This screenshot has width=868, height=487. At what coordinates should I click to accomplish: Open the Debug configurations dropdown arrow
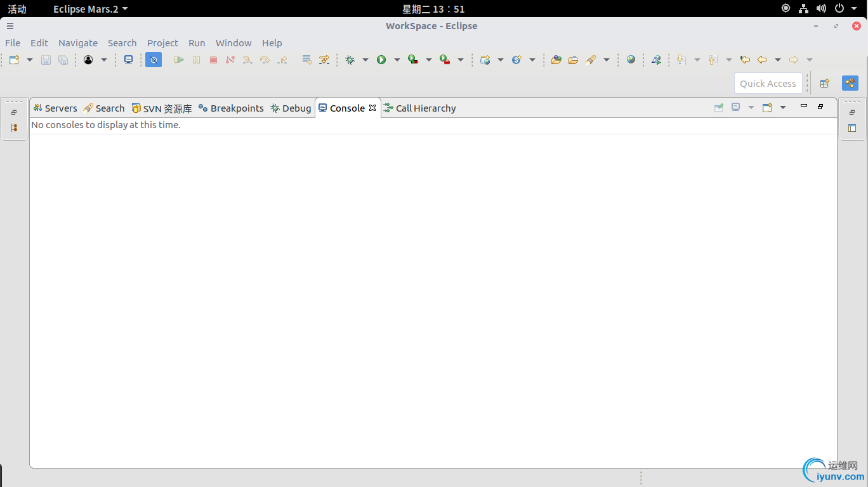tap(365, 60)
